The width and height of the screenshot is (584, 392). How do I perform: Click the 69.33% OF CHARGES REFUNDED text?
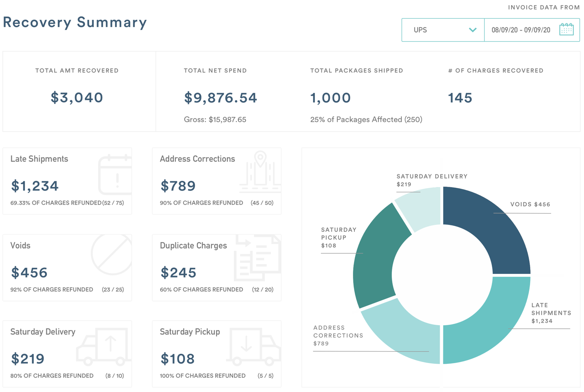[56, 203]
